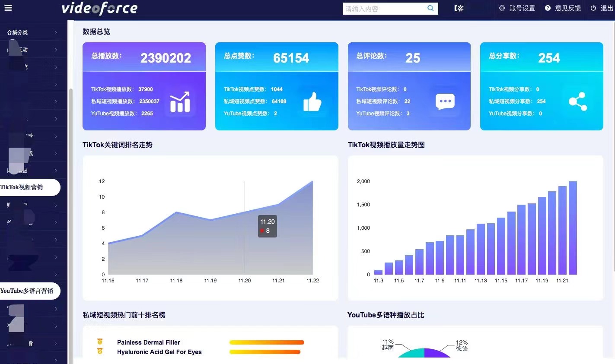Click 退出 to log out
Screen dimensions: 615x364
607,8
